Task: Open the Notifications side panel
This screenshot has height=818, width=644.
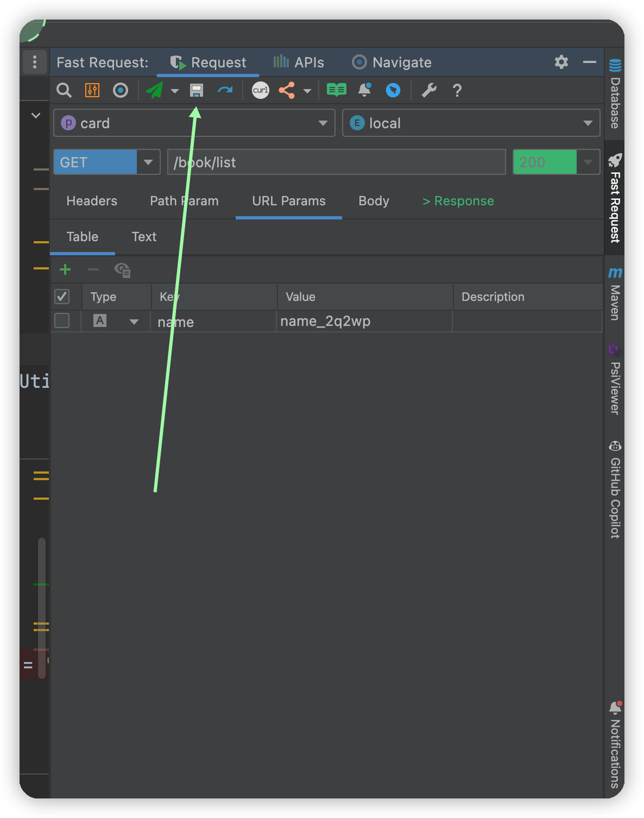Action: tap(615, 745)
